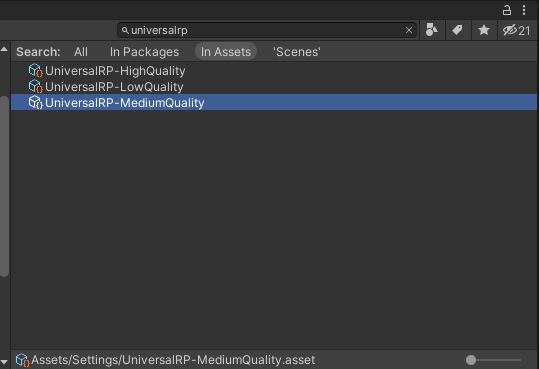Click the left panel scroll down arrow
The height and width of the screenshot is (369, 539).
click(x=4, y=362)
